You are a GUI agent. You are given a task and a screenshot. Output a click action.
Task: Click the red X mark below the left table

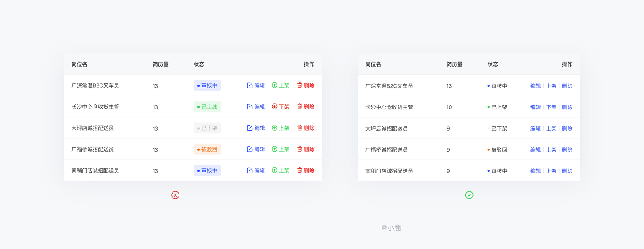click(175, 195)
